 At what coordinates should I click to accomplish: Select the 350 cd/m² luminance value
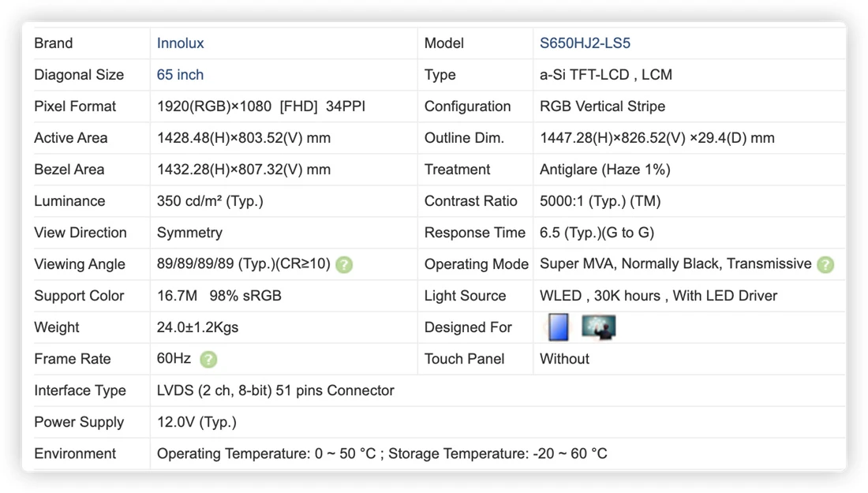tap(210, 201)
